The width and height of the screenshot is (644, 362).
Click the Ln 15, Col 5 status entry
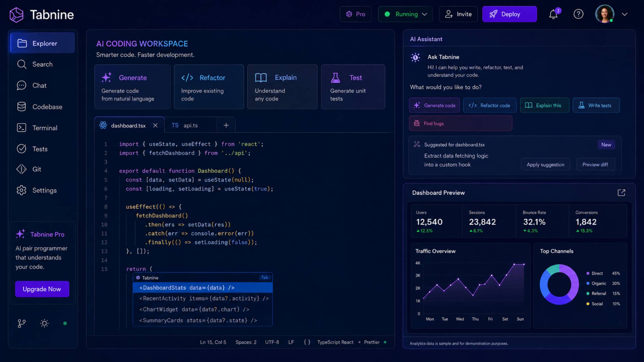coord(213,342)
